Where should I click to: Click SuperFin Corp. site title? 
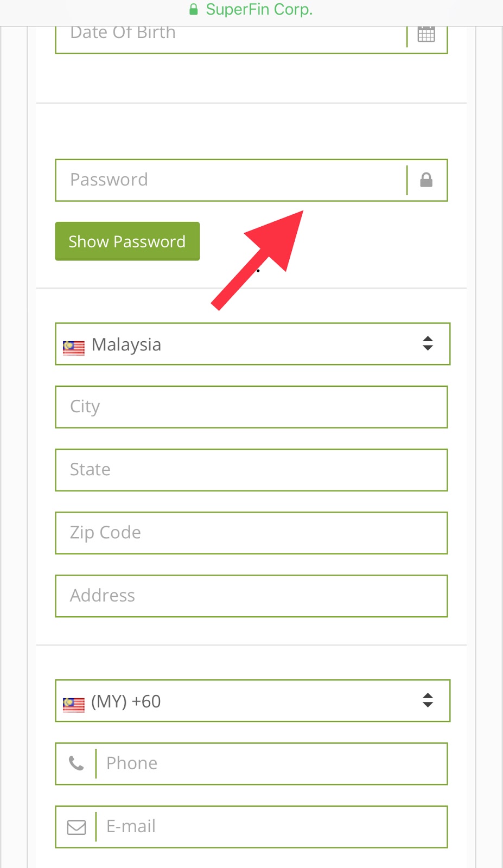[259, 9]
